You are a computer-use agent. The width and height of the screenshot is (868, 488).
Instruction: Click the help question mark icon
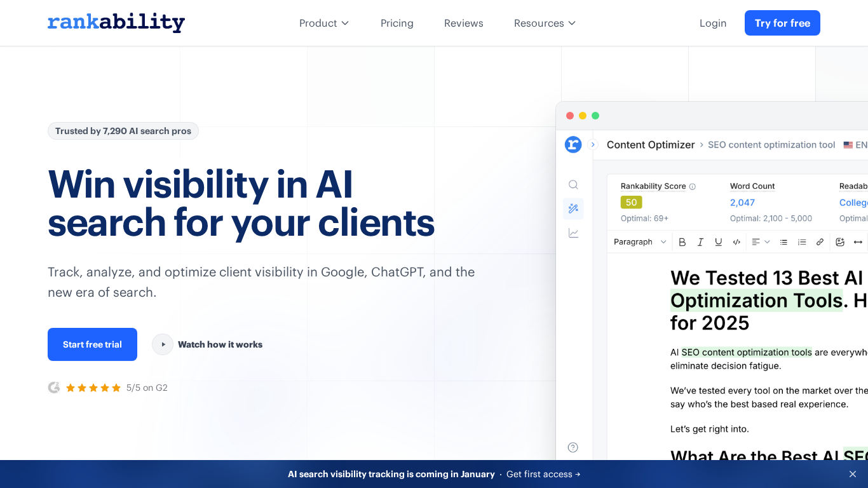tap(573, 447)
